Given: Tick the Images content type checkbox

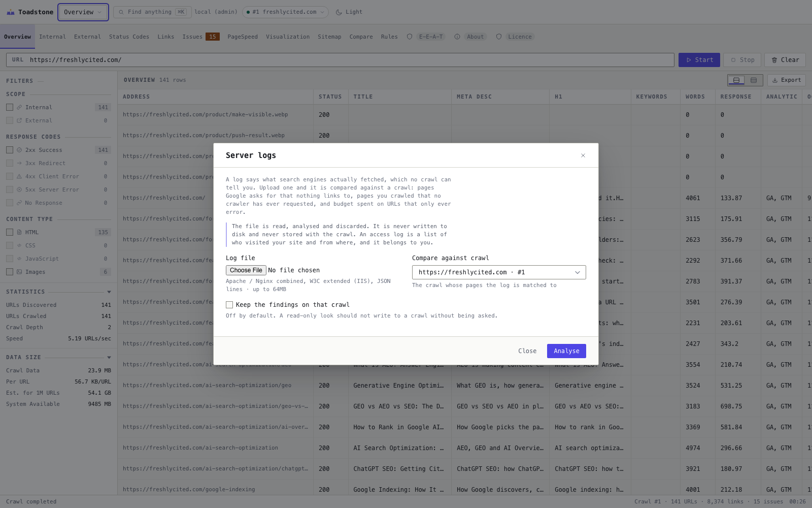Looking at the screenshot, I should 10,272.
